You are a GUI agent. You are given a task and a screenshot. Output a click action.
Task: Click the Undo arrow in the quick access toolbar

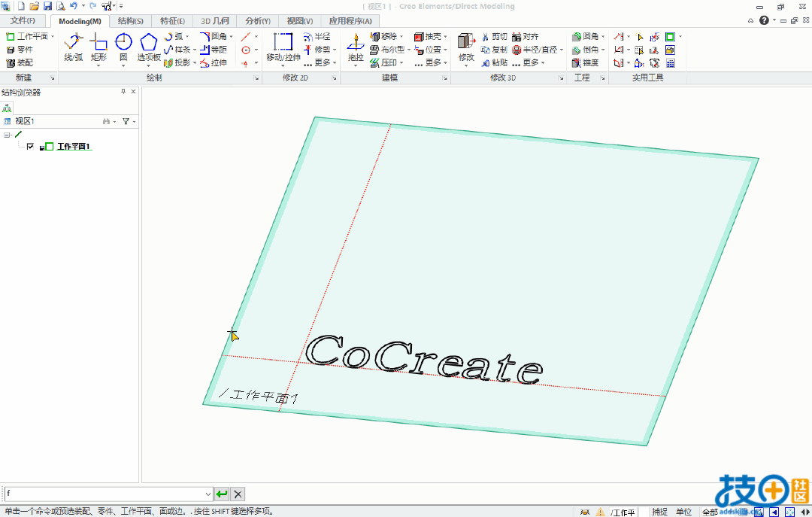[x=74, y=6]
